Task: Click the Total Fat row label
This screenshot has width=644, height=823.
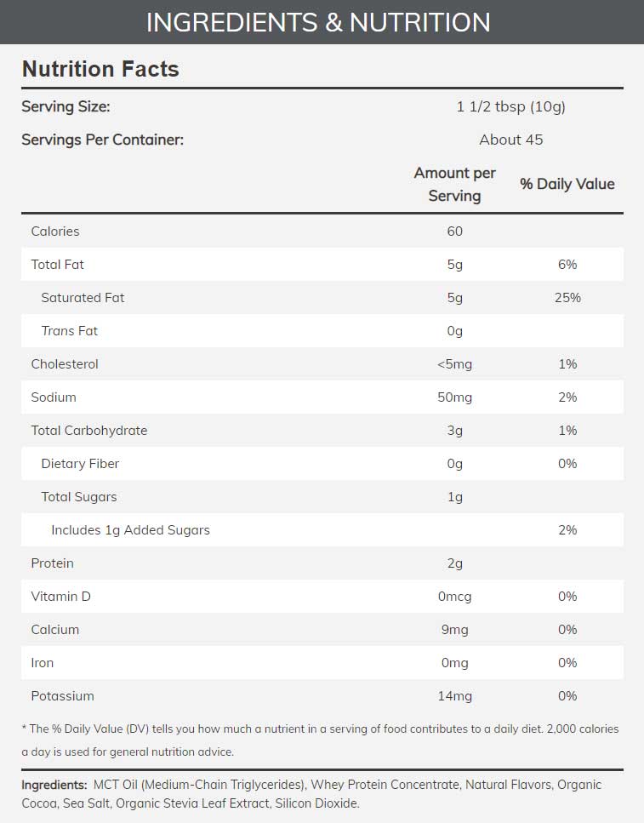Action: (x=58, y=265)
